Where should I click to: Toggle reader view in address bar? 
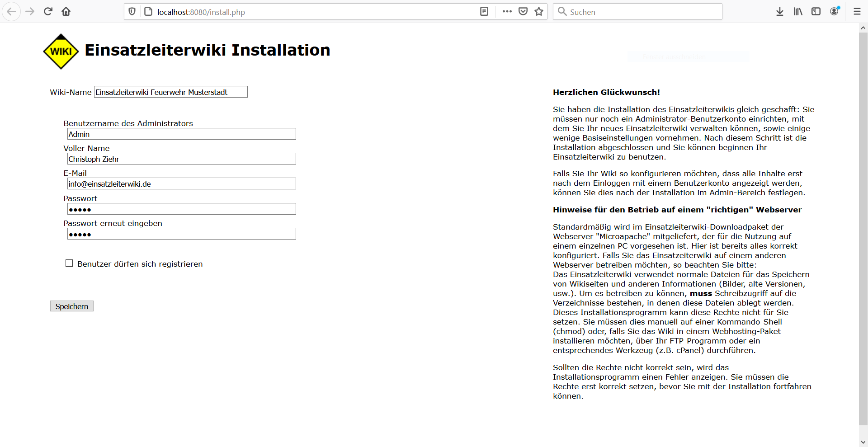point(484,12)
